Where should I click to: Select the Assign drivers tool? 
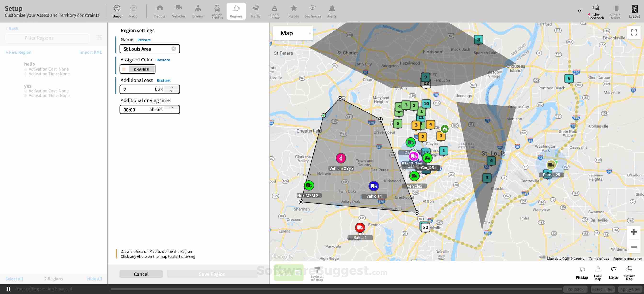click(x=217, y=11)
